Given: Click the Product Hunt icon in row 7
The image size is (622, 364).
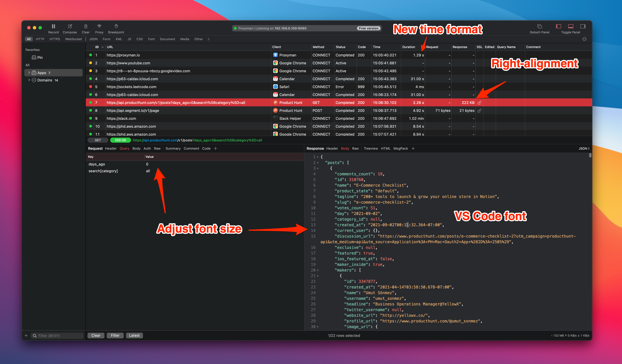Looking at the screenshot, I should 275,102.
